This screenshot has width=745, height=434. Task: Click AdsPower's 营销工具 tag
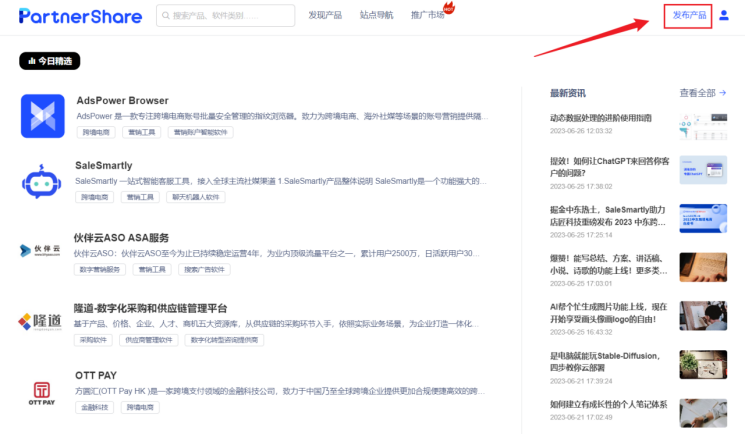pyautogui.click(x=142, y=132)
